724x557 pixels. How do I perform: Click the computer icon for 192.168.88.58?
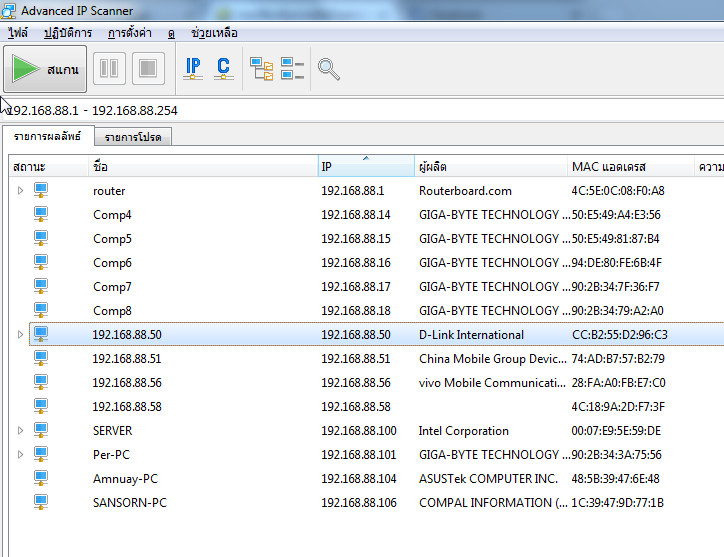click(x=41, y=406)
